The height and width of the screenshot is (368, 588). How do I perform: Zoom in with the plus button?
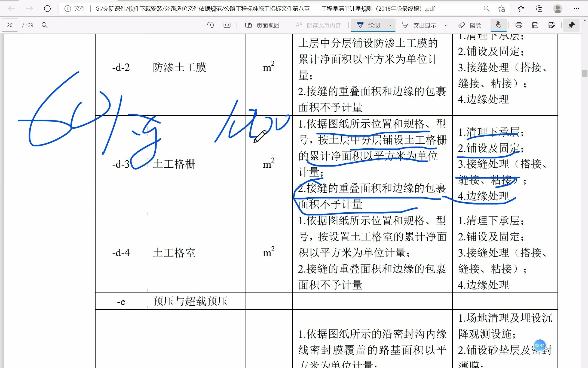pos(194,25)
